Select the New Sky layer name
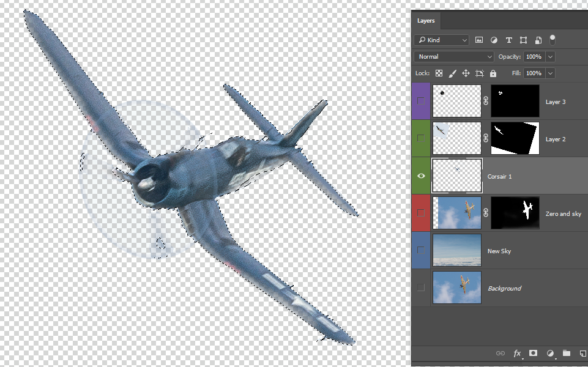 coord(499,251)
